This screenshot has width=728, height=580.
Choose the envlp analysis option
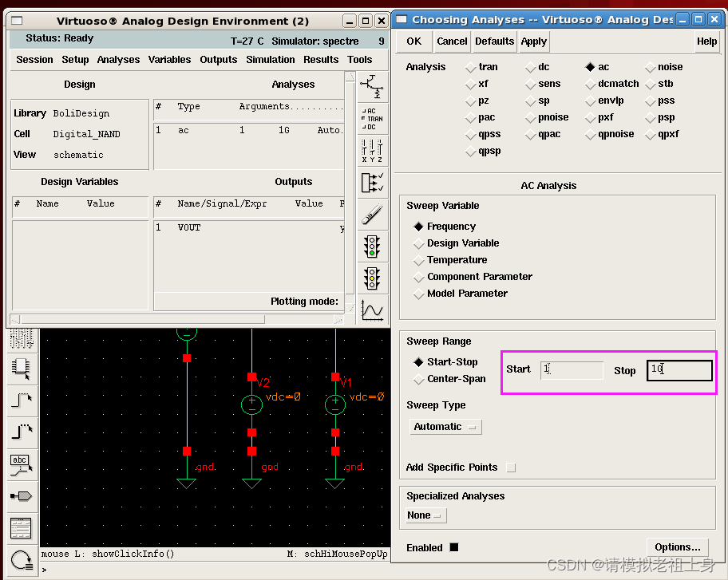pyautogui.click(x=604, y=101)
